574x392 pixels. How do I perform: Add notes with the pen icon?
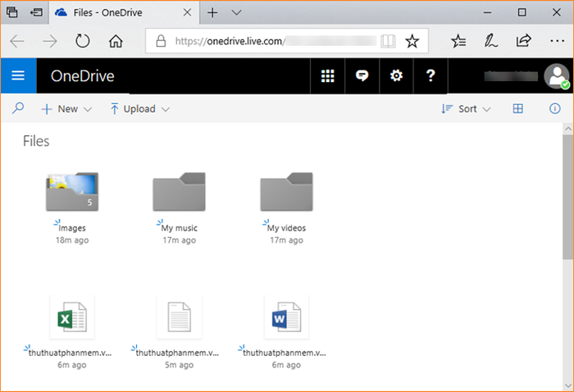(490, 41)
